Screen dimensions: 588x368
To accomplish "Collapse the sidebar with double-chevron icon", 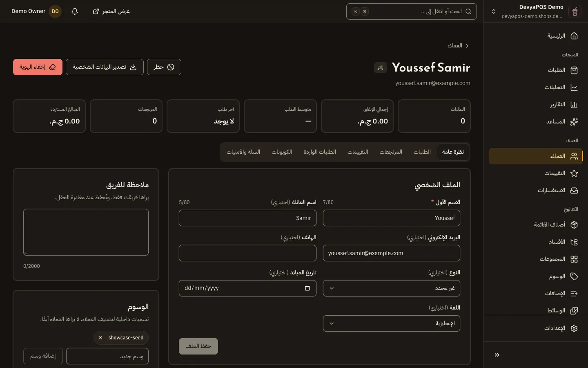I will [497, 355].
